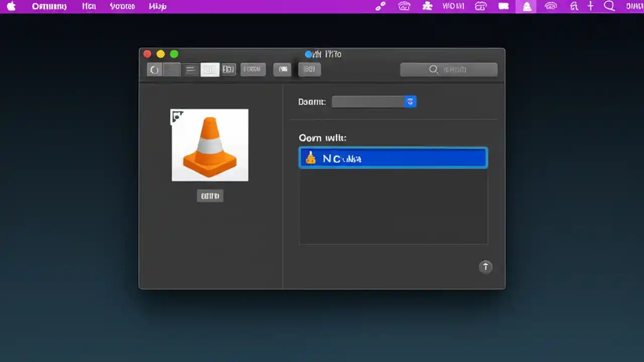Image resolution: width=644 pixels, height=362 pixels.
Task: Click the circular sync icon on the toolbar
Action: click(154, 69)
